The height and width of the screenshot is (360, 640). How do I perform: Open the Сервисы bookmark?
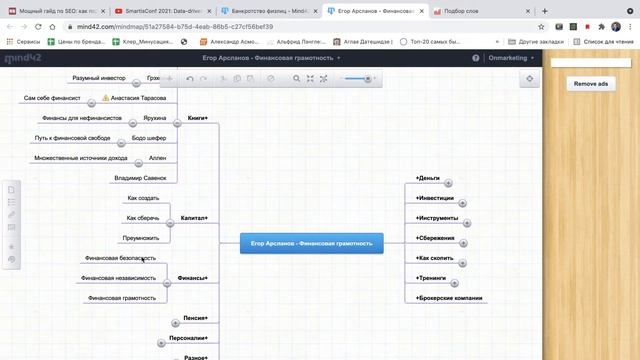(x=23, y=42)
